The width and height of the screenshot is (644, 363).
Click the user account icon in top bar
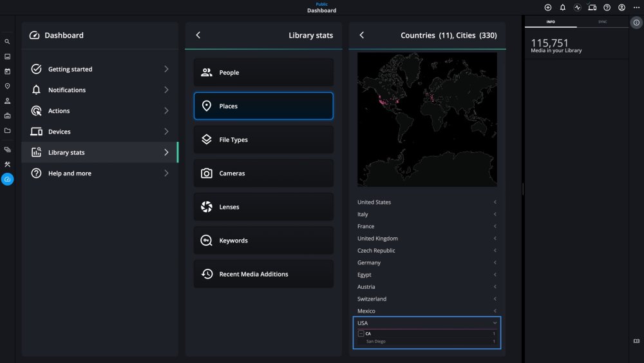coord(621,8)
